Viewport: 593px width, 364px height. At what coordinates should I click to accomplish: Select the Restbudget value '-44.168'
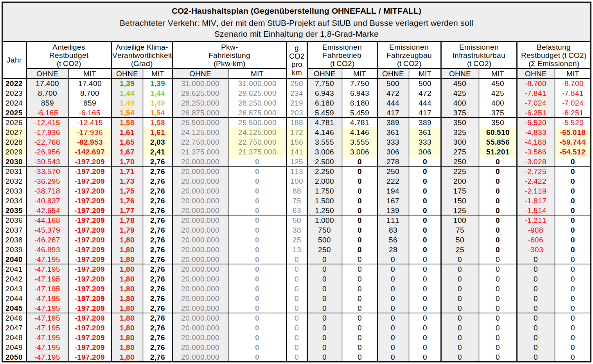point(47,221)
